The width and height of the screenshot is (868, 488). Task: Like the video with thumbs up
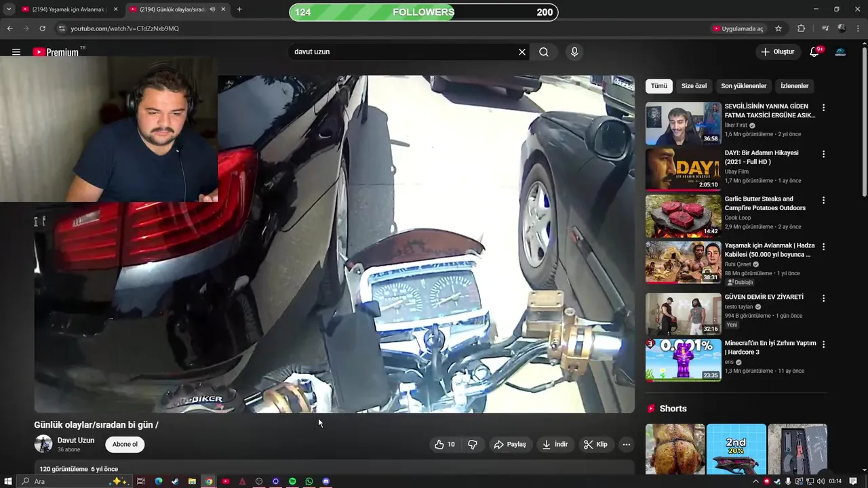click(x=445, y=445)
